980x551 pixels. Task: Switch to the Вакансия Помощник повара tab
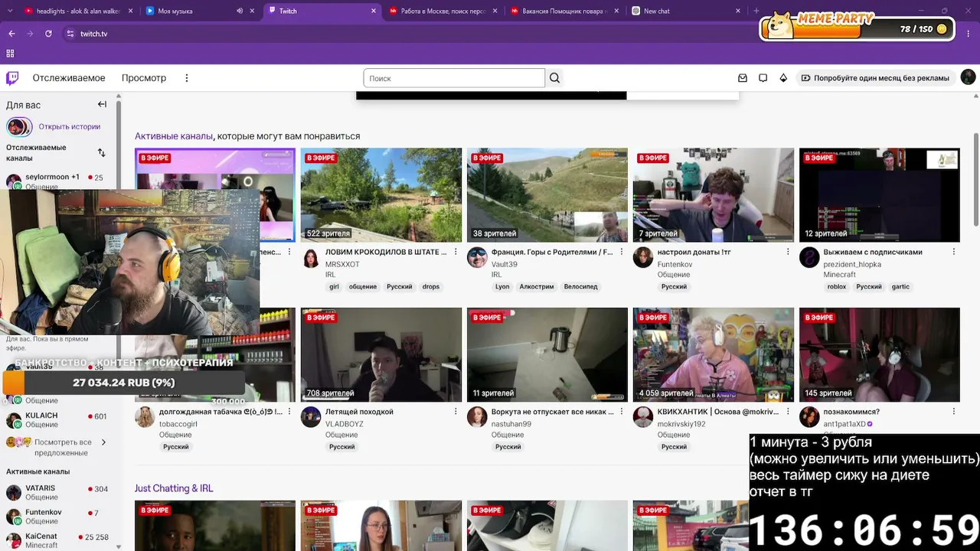[x=564, y=11]
